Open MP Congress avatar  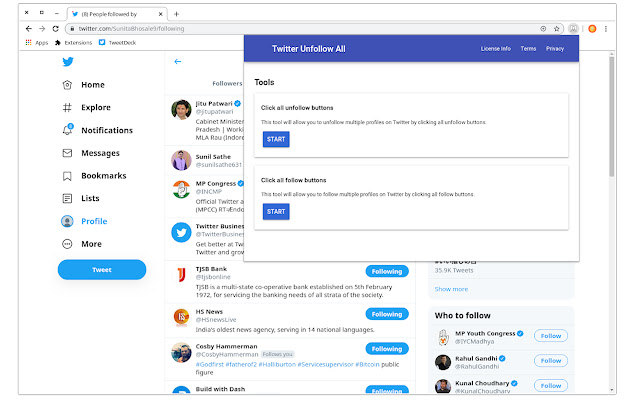(x=181, y=189)
